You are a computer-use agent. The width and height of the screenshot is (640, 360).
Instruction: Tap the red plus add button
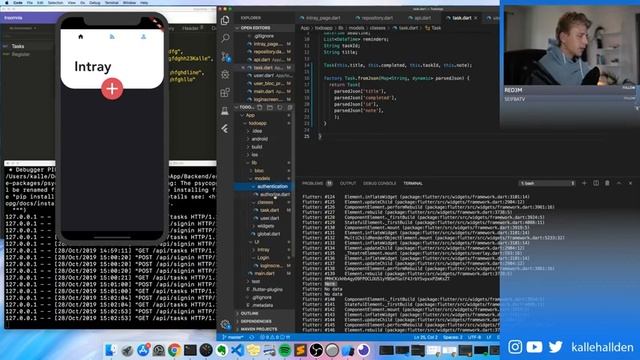(x=112, y=89)
